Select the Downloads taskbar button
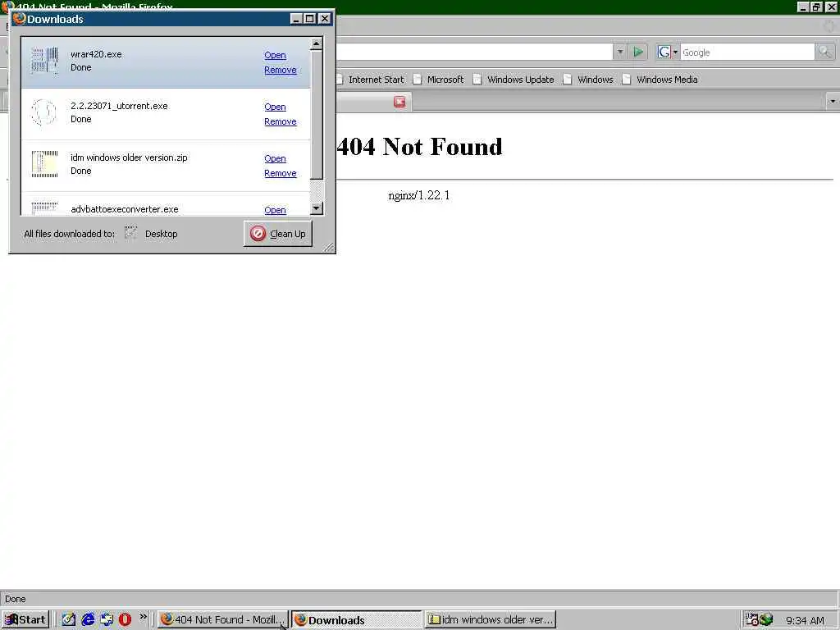The height and width of the screenshot is (630, 840). click(x=357, y=620)
